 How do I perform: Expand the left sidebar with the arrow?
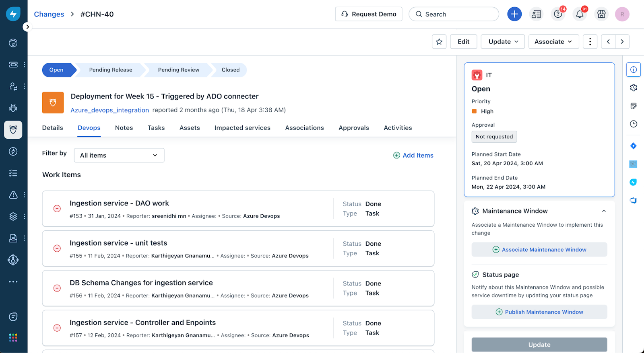click(x=27, y=27)
